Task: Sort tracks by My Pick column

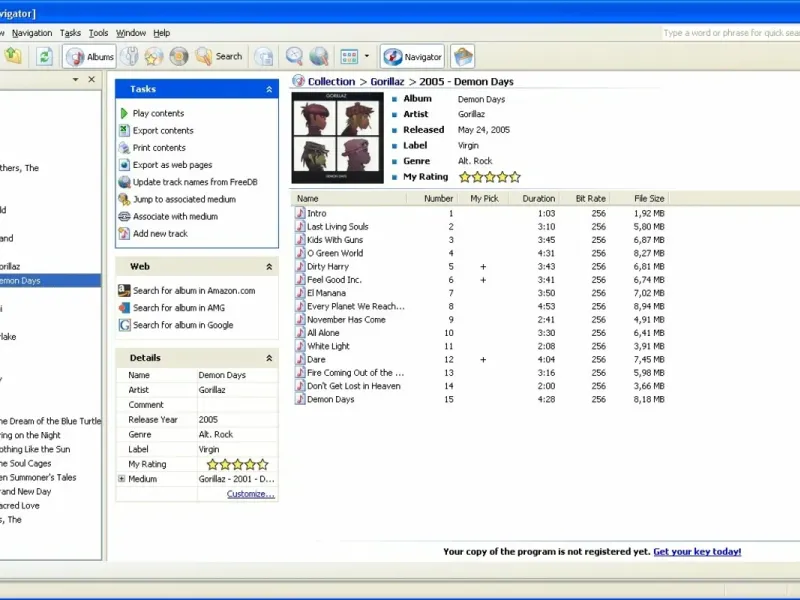Action: click(483, 198)
